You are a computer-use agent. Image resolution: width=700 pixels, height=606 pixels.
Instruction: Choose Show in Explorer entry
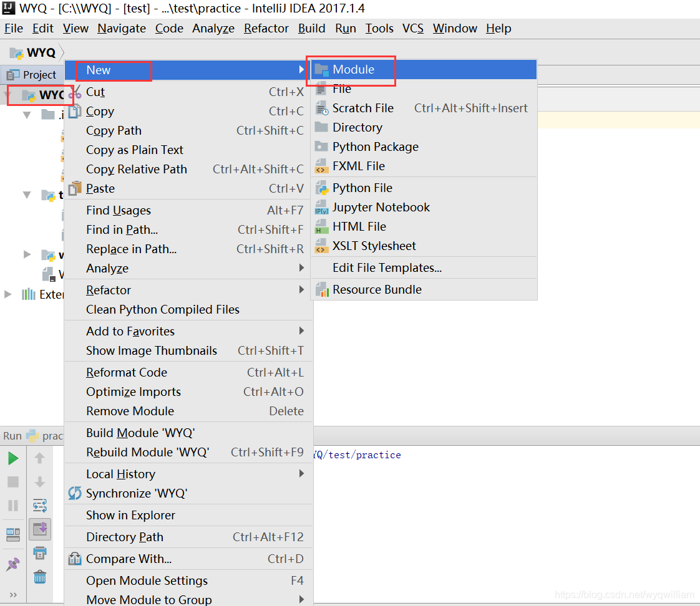pyautogui.click(x=189, y=515)
